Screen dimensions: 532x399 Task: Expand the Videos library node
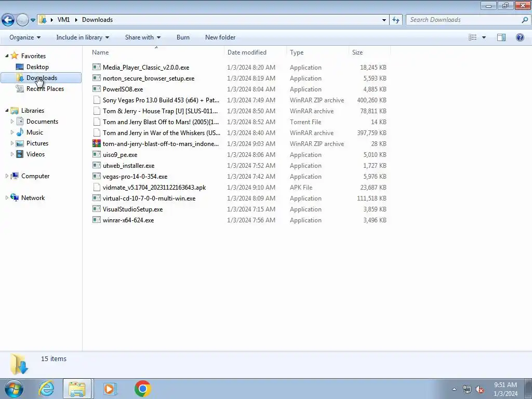point(12,154)
